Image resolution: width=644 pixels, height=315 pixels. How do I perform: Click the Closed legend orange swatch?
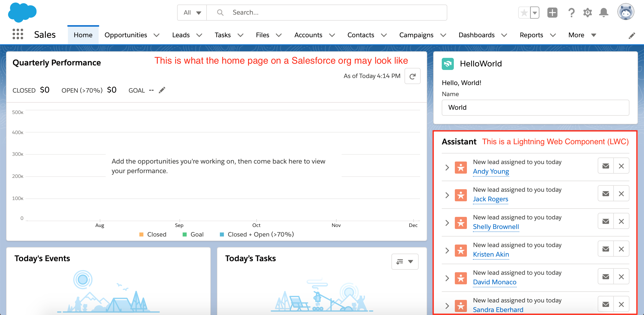pos(141,234)
